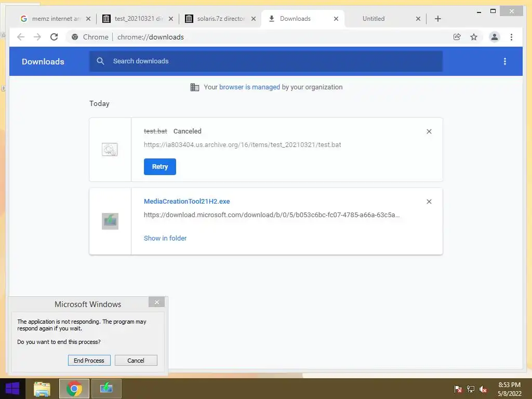Click the Media Creation Tool taskbar icon
This screenshot has height=399, width=532.
tap(106, 389)
